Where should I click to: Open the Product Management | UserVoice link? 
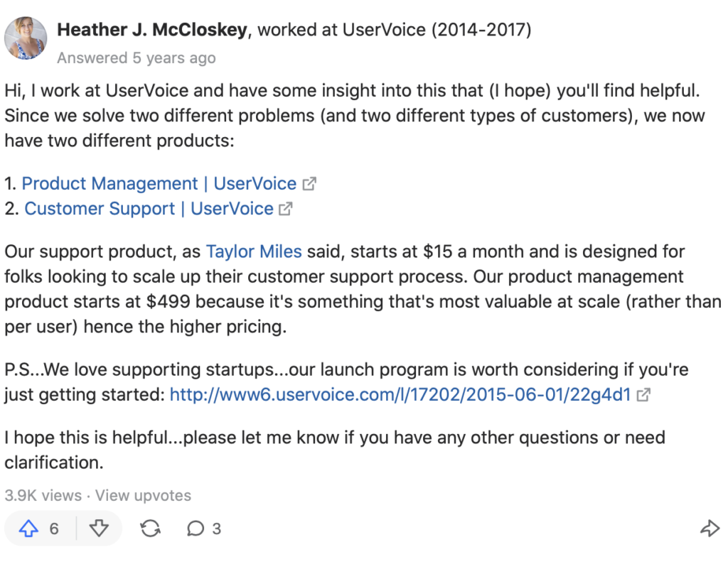159,184
